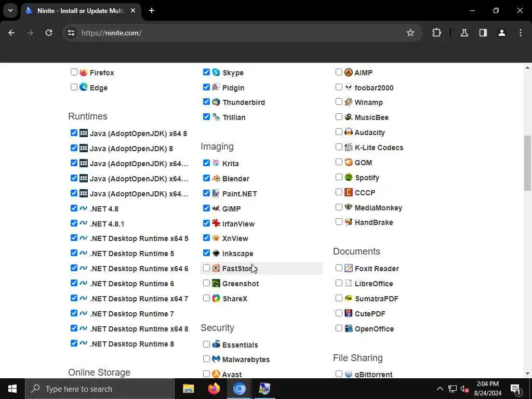Viewport: 532px width, 399px height.
Task: Click the Greenshot icon
Action: 216,283
